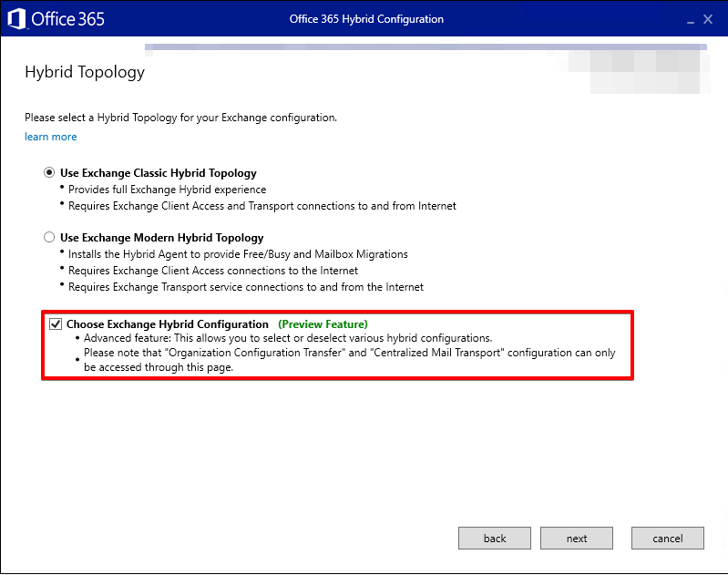Image resolution: width=728 pixels, height=575 pixels.
Task: Click the 'Organization Configuration Transfer' note text
Action: point(350,360)
